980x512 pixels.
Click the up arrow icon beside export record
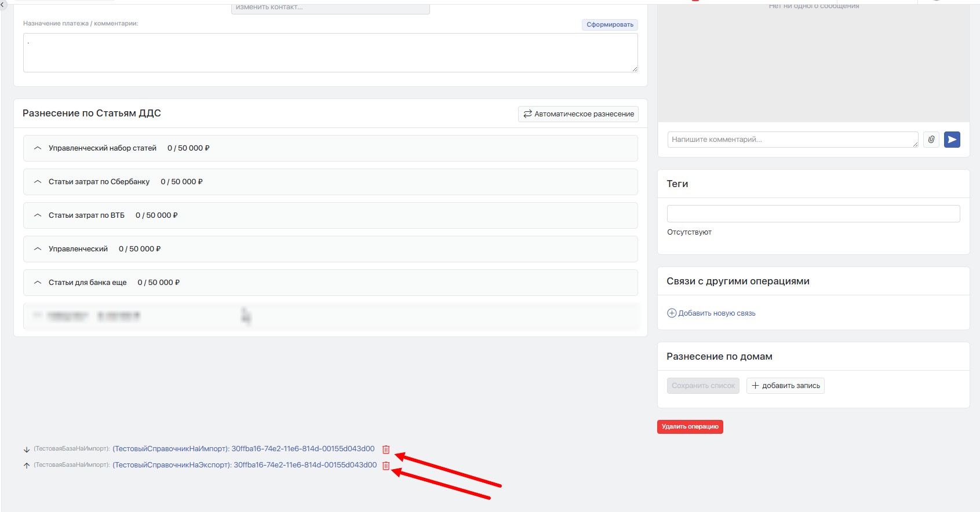[x=26, y=466]
